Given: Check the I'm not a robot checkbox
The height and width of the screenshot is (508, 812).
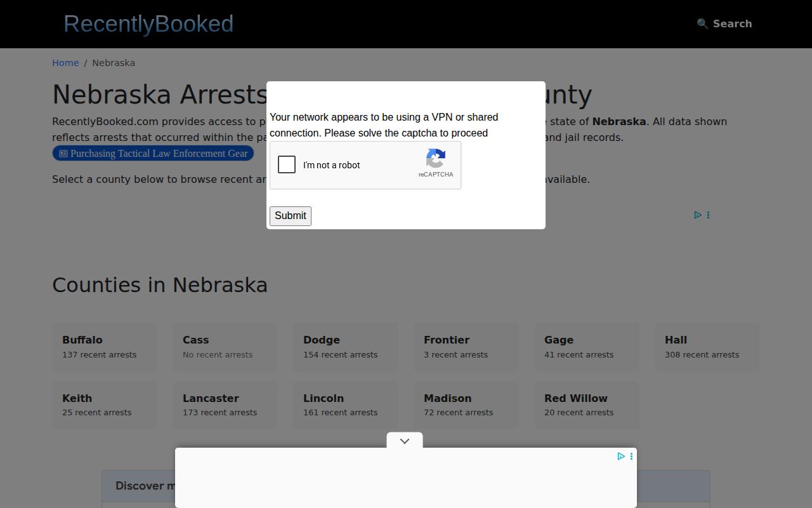Looking at the screenshot, I should click(287, 164).
